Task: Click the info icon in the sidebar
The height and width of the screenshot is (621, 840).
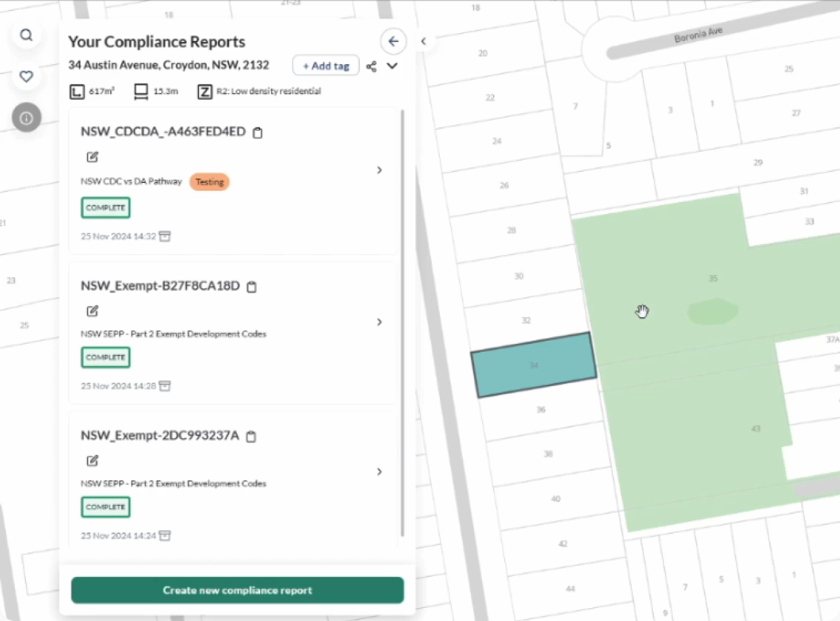Action: (x=26, y=117)
